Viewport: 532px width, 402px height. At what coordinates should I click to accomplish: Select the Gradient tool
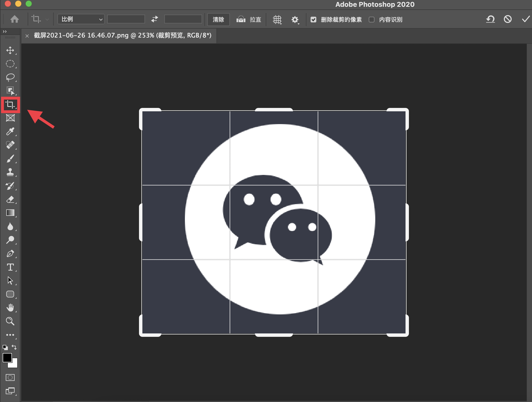point(10,213)
